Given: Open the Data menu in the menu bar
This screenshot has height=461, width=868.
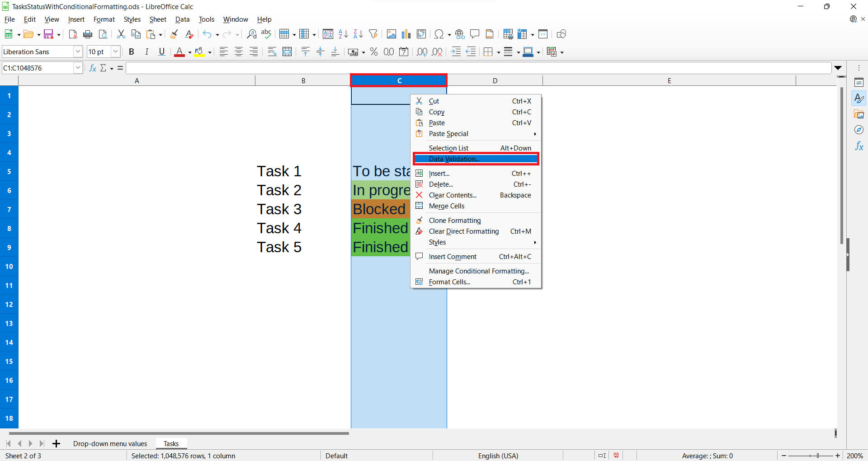Looking at the screenshot, I should tap(182, 19).
